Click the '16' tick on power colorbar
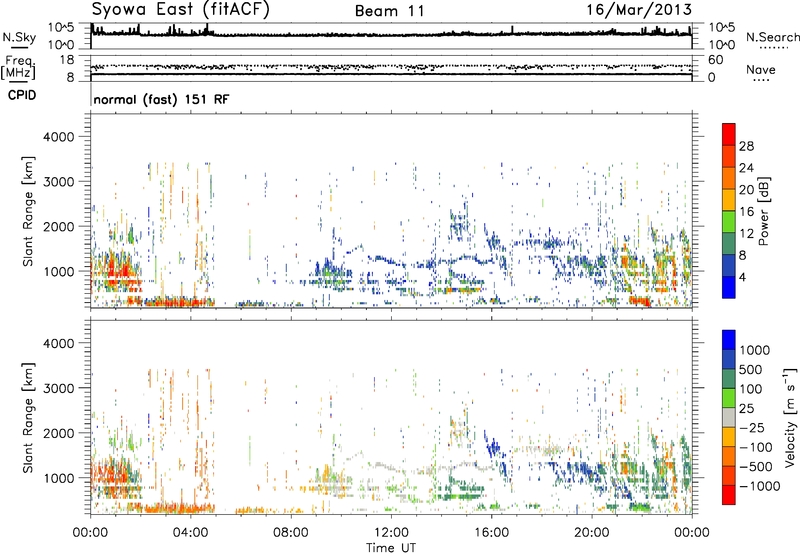800x554 pixels. (746, 212)
